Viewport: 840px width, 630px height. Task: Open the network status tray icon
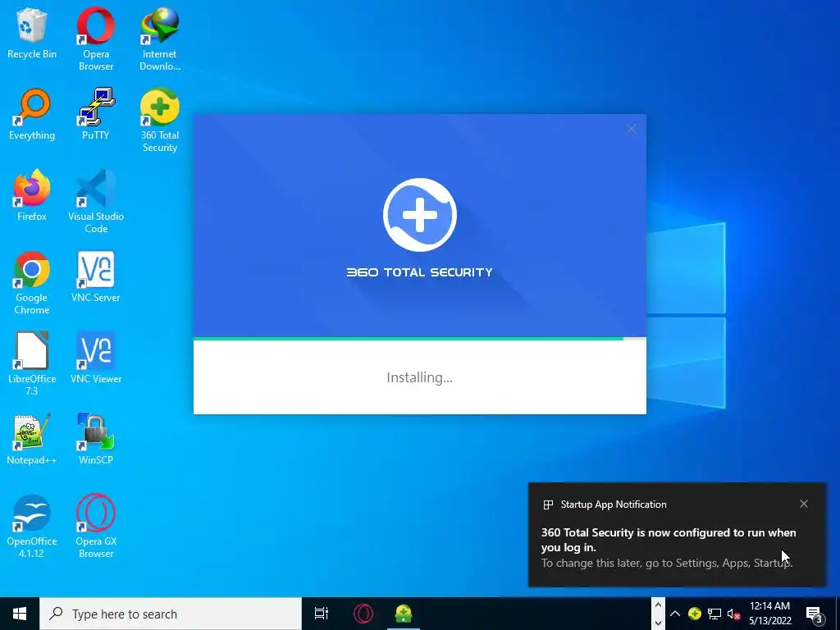click(714, 614)
